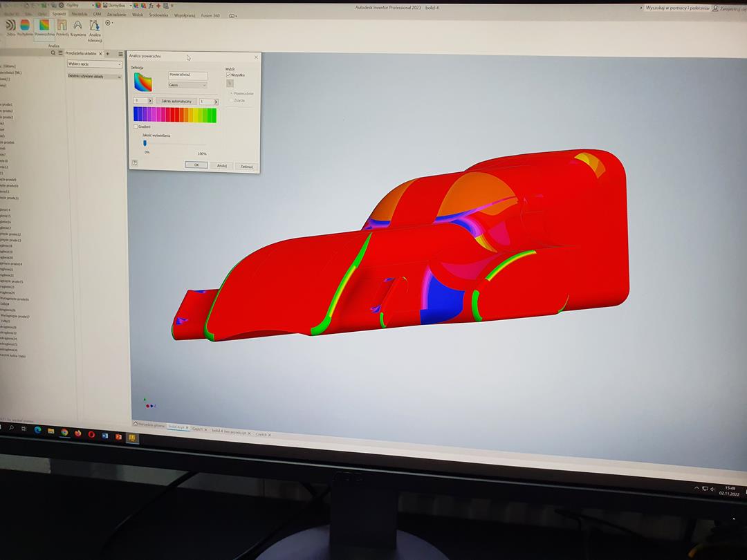Open Google Chrome from the taskbar

64,432
